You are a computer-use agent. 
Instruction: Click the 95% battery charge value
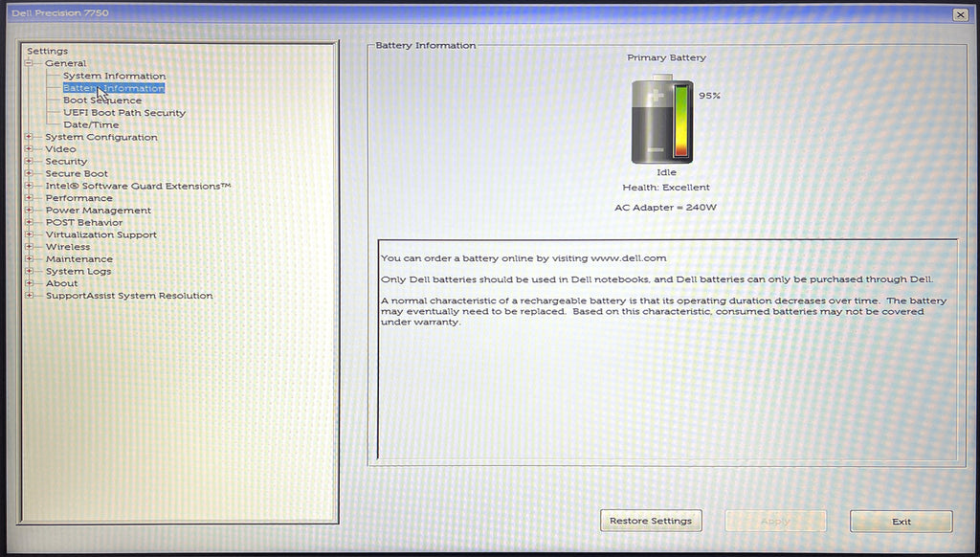point(709,96)
